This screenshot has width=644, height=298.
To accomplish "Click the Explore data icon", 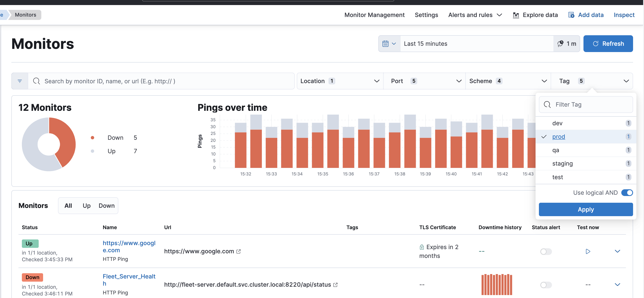I will click(516, 15).
